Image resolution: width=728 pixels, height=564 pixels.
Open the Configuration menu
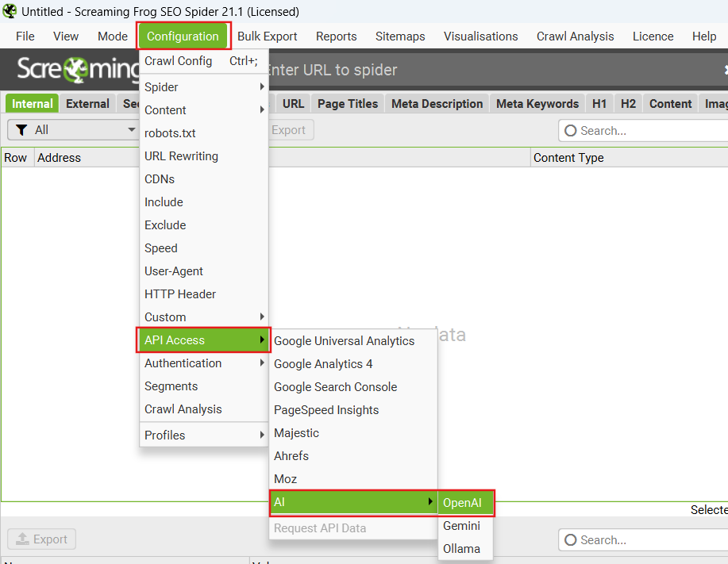(x=183, y=36)
